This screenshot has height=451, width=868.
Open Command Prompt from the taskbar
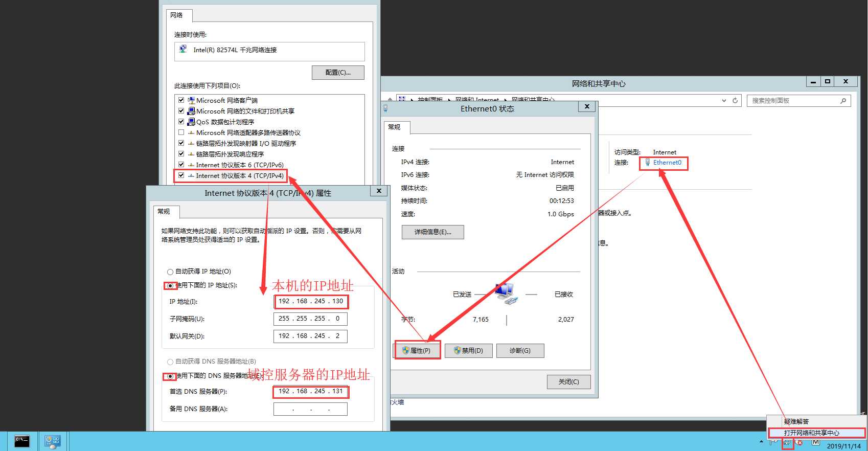coord(21,441)
